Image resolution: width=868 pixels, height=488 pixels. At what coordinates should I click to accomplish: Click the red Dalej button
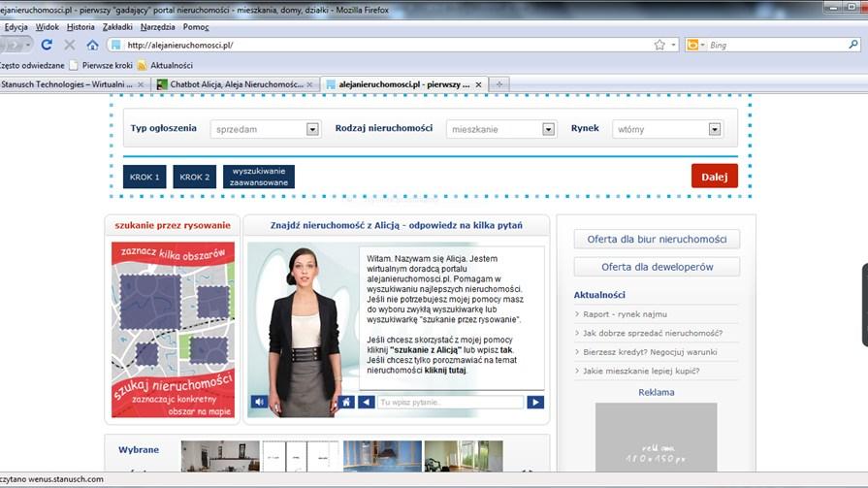[714, 177]
